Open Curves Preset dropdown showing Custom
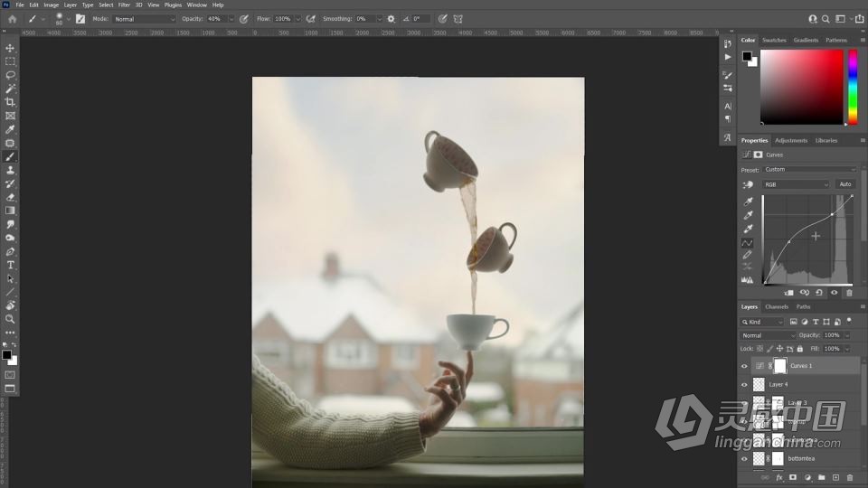Viewport: 868px width, 488px height. click(809, 169)
